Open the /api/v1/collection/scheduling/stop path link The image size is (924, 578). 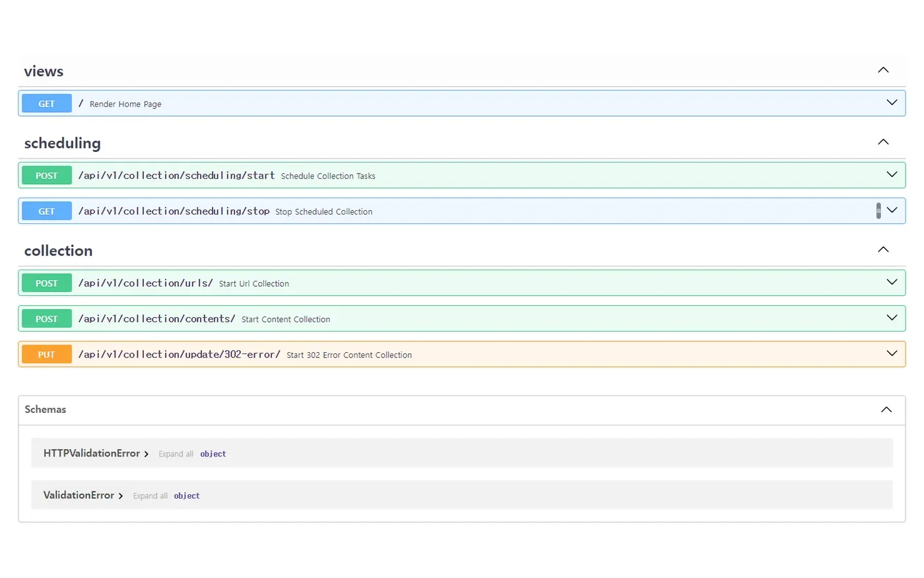click(x=174, y=211)
